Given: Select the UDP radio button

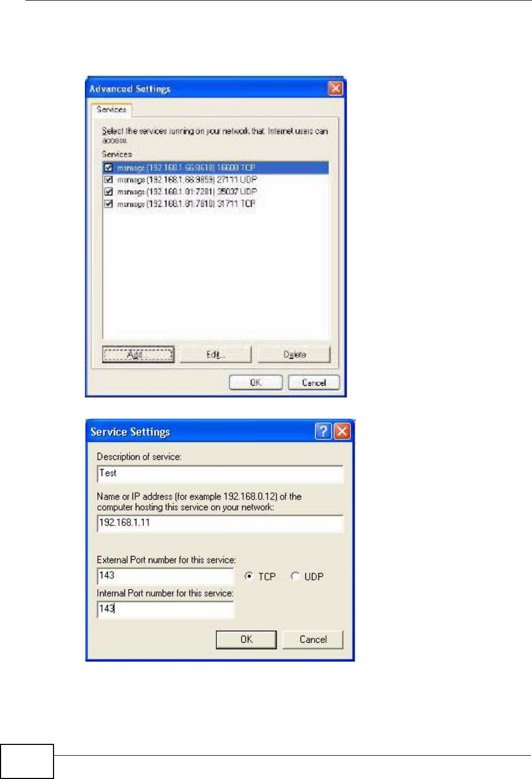Looking at the screenshot, I should pos(295,576).
